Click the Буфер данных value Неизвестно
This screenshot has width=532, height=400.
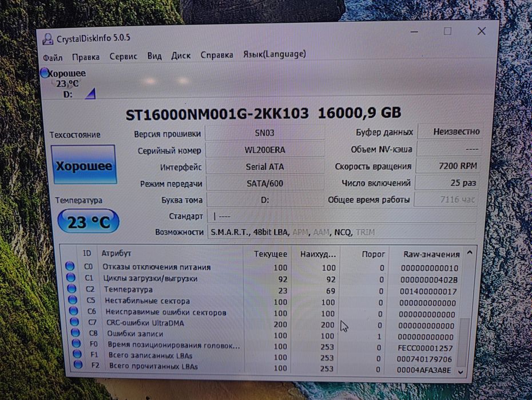pos(450,132)
